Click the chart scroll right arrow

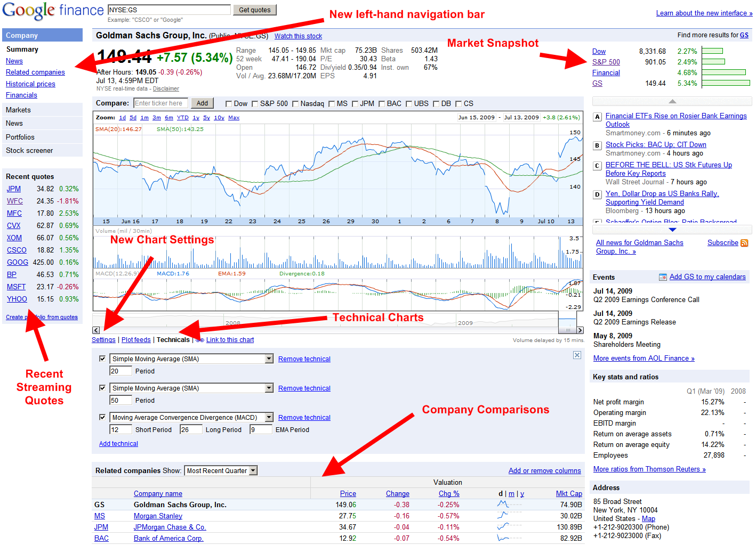(580, 330)
